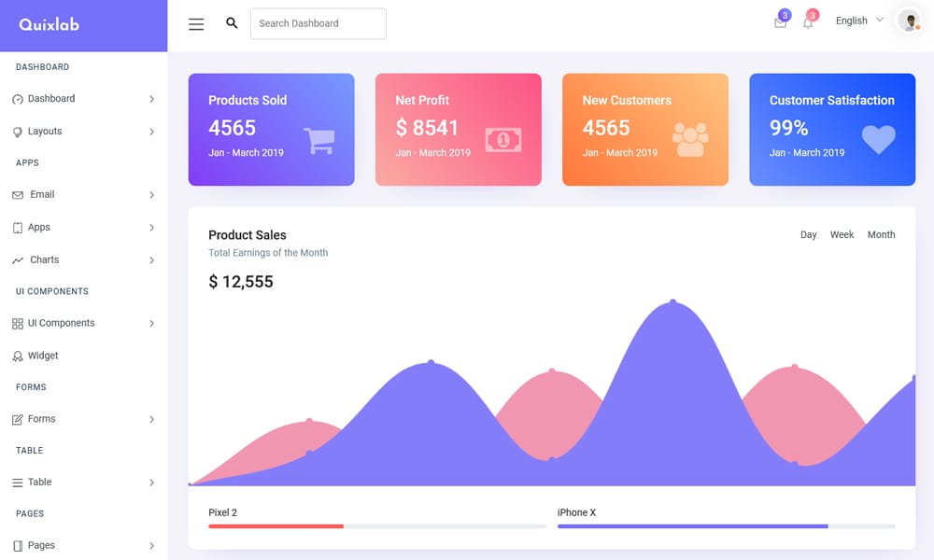Open the Charts section icon
This screenshot has height=560, width=934.
pyautogui.click(x=19, y=259)
